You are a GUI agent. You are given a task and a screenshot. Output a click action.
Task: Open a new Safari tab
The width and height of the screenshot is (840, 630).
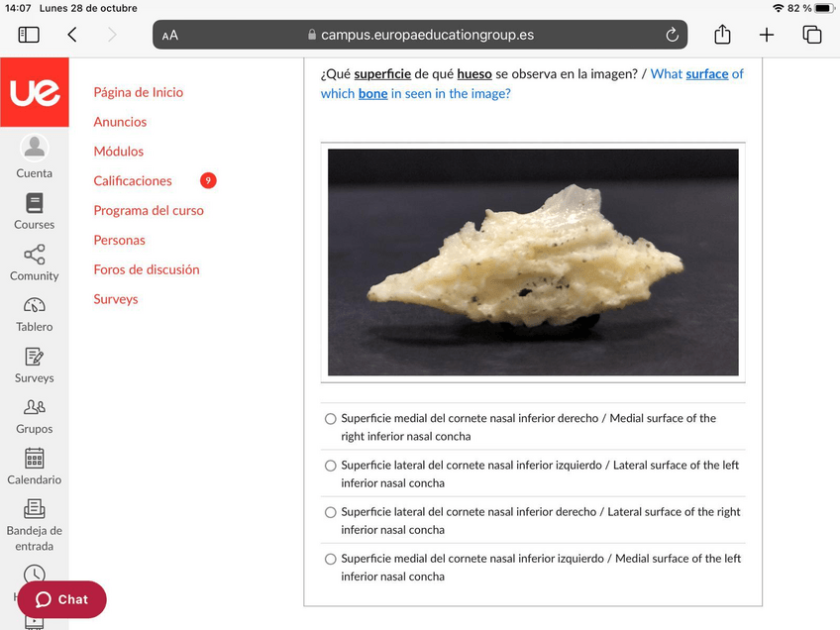[767, 35]
